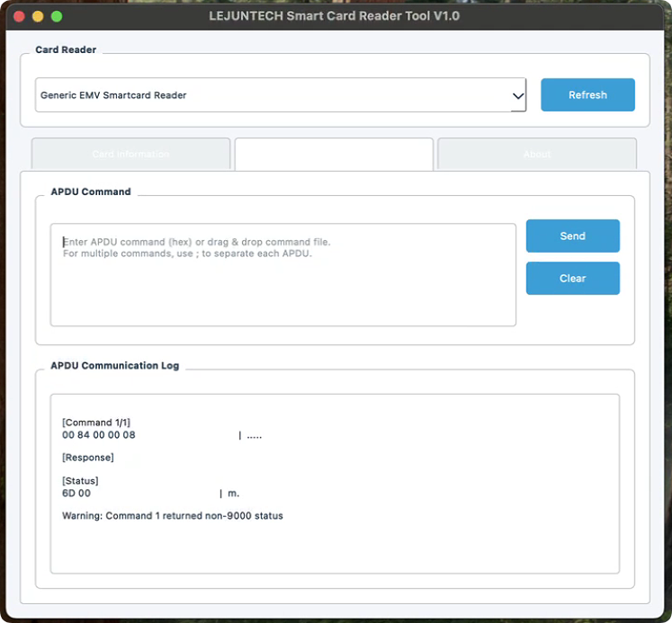Focus the APDU command hex input box

(x=282, y=274)
